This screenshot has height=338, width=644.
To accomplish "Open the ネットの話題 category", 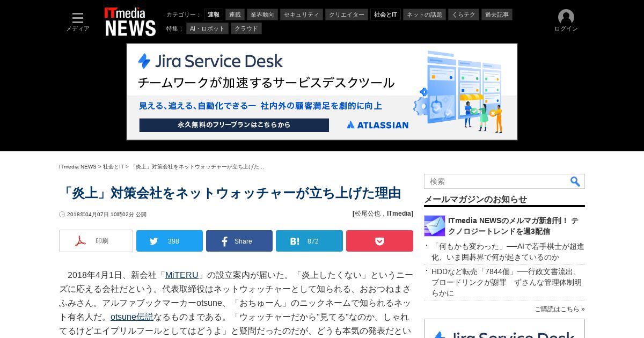I will click(x=425, y=14).
